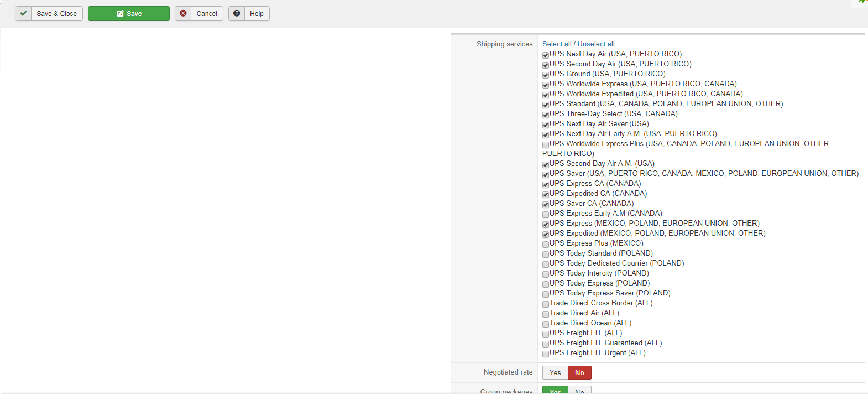This screenshot has height=394, width=868.
Task: Enable UPS Worldwide Express Plus checkbox
Action: [x=546, y=144]
